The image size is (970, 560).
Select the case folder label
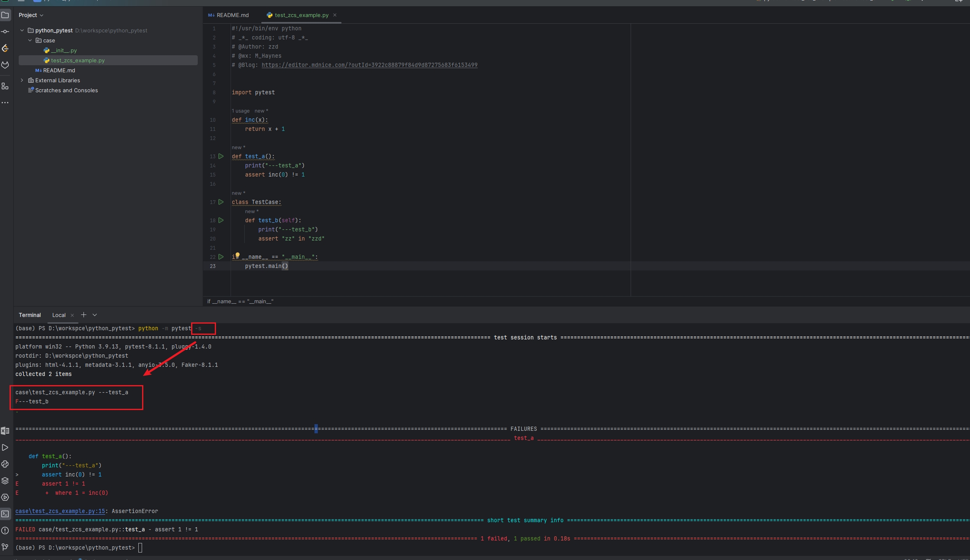click(49, 40)
